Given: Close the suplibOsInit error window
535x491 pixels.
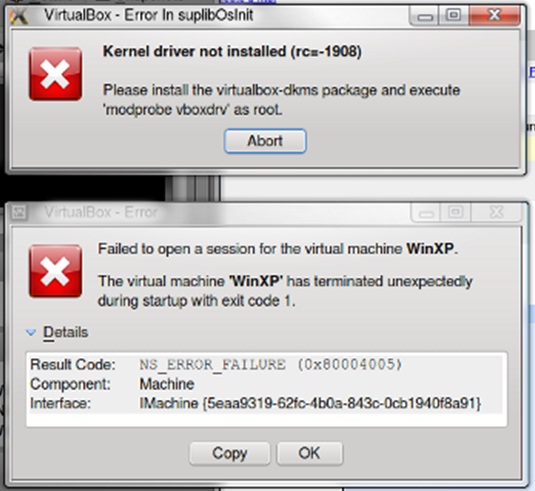Looking at the screenshot, I should 495,16.
